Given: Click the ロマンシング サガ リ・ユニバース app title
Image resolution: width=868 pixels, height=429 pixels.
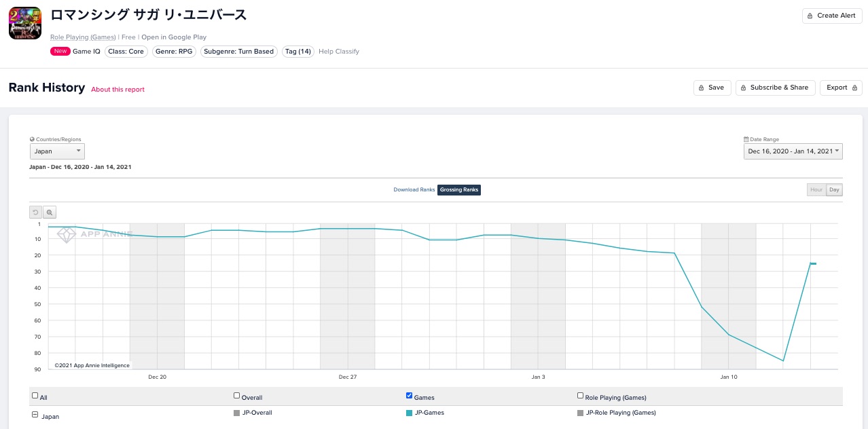Looking at the screenshot, I should (149, 15).
